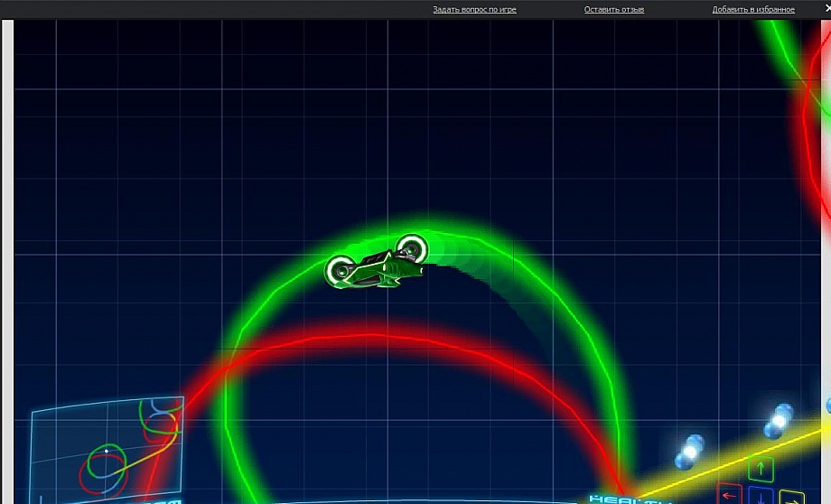Click the blue down arrow key icon
This screenshot has height=504, width=831.
click(761, 496)
